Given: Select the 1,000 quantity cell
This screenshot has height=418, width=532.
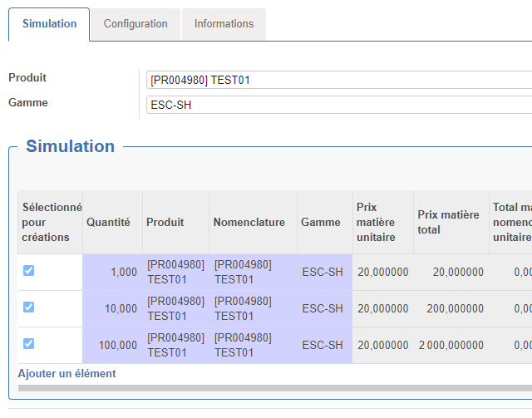Looking at the screenshot, I should tap(112, 272).
